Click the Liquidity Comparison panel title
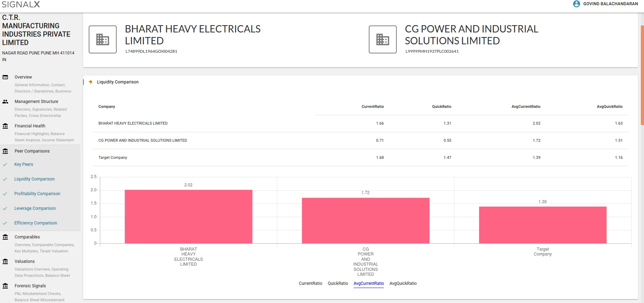 [118, 82]
